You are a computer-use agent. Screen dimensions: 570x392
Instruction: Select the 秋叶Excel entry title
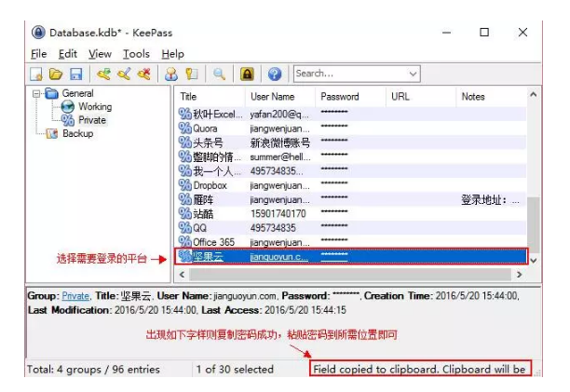click(218, 115)
